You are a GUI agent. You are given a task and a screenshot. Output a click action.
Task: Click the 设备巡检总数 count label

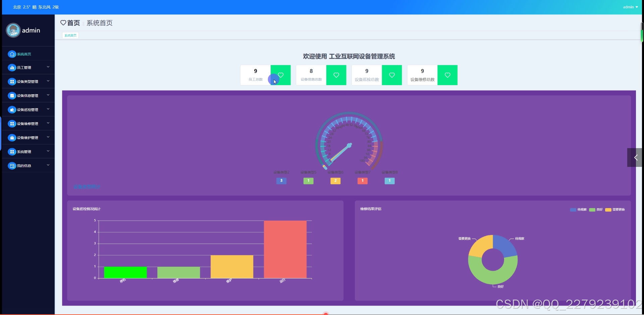coord(367,80)
